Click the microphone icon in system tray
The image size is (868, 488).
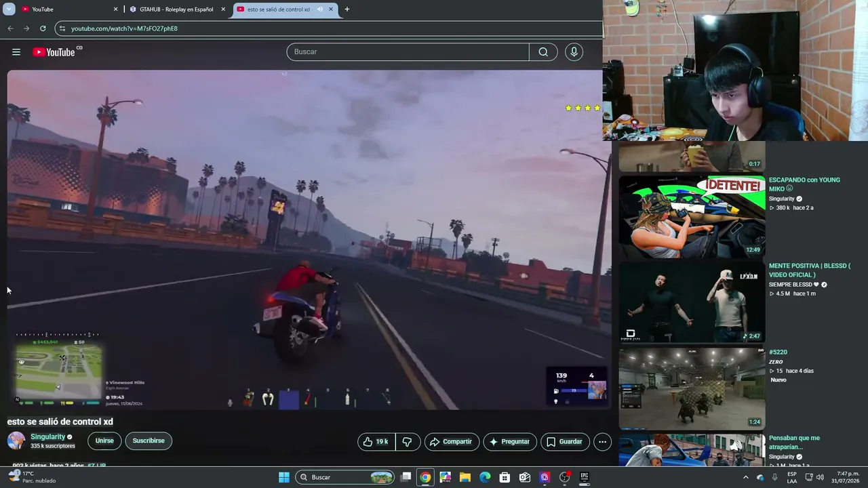click(774, 477)
